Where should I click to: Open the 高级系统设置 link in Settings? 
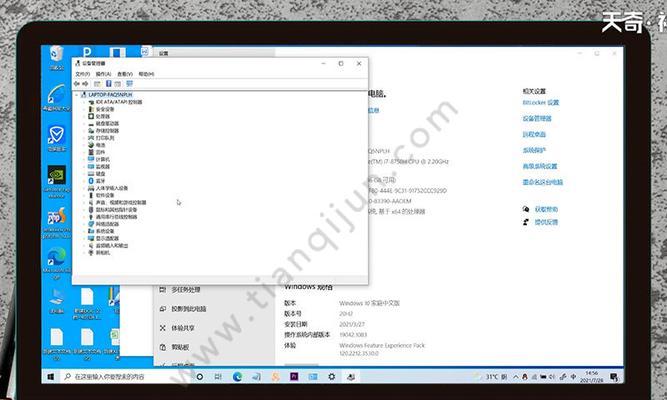click(x=540, y=166)
